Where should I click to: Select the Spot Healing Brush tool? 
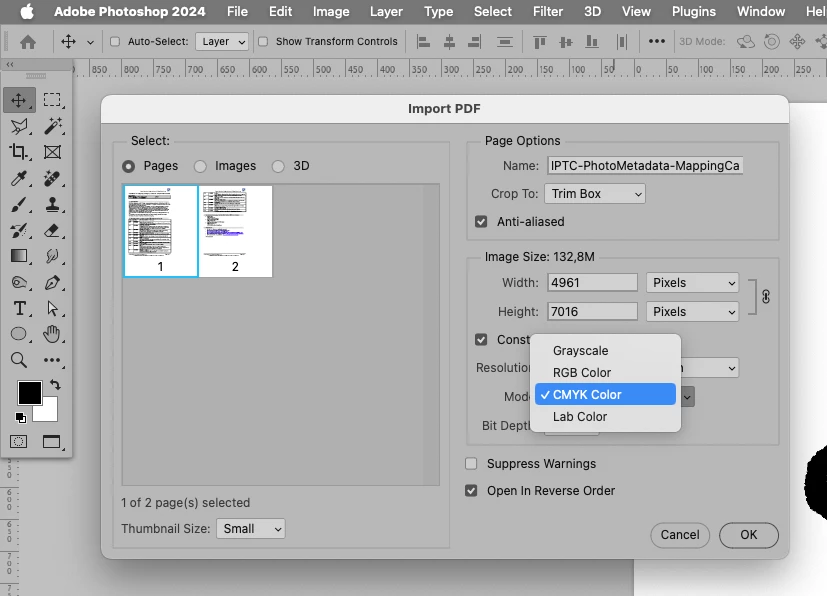click(52, 178)
